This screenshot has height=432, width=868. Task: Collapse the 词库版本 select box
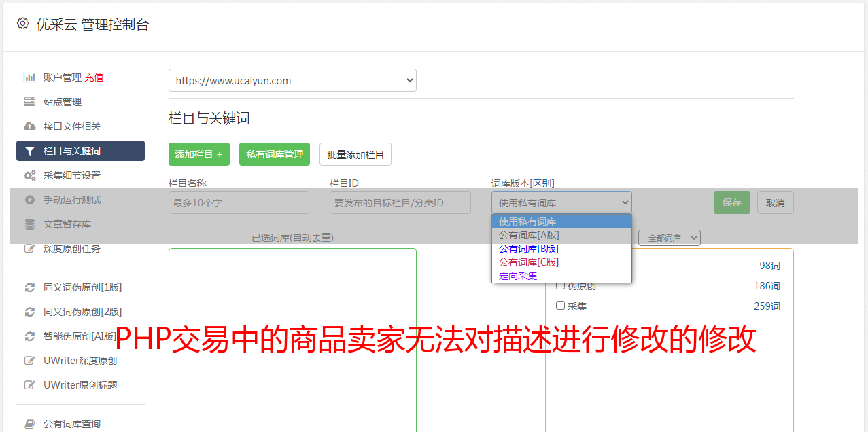[561, 202]
